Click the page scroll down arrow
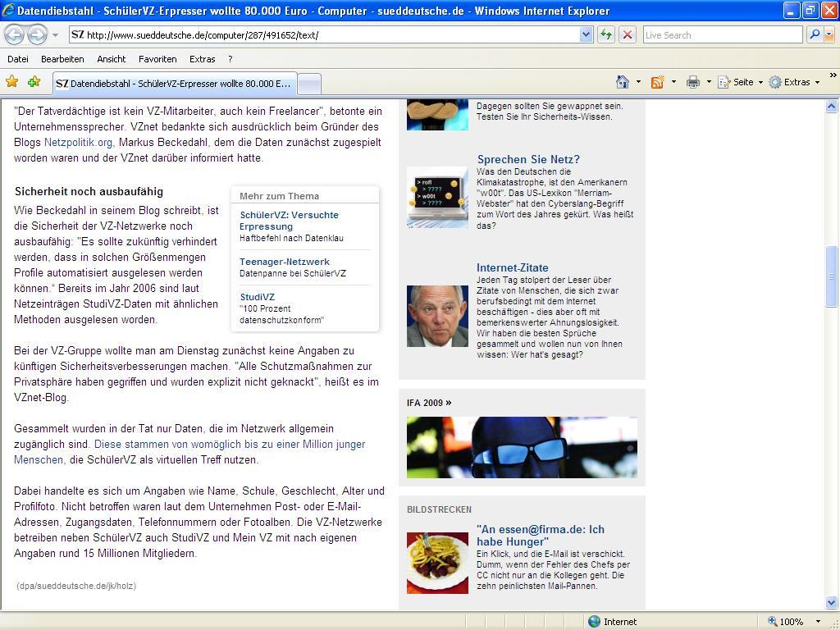Viewport: 840px width, 630px height. pyautogui.click(x=831, y=602)
